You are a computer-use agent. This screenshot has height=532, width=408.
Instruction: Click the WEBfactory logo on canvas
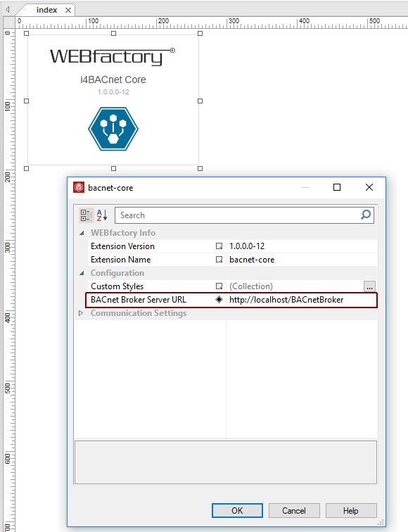coord(113,56)
